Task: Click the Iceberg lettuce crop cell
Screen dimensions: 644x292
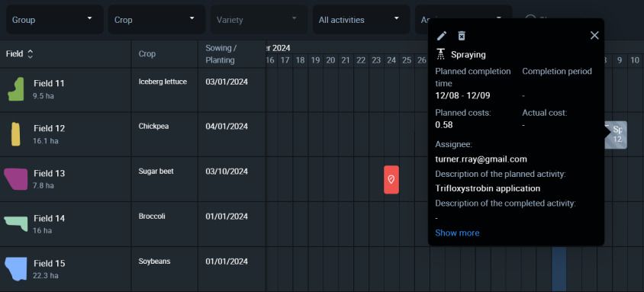Action: (x=163, y=82)
